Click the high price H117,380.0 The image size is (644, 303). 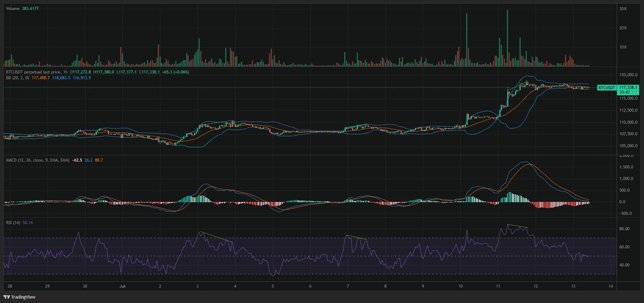[x=104, y=72]
